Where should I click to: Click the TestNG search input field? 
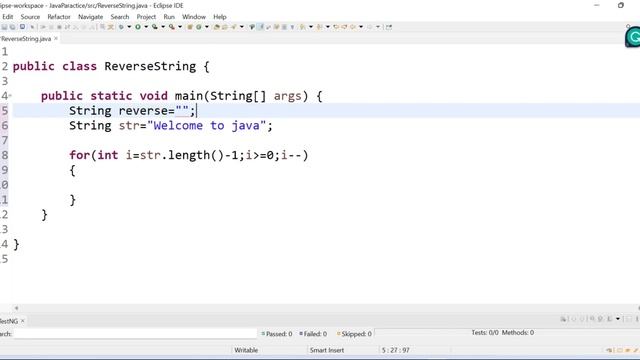[135, 333]
